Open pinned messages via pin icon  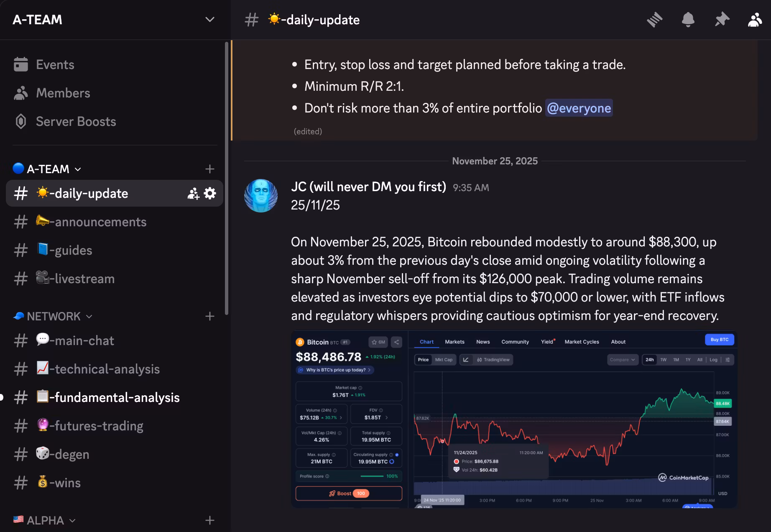coord(722,20)
